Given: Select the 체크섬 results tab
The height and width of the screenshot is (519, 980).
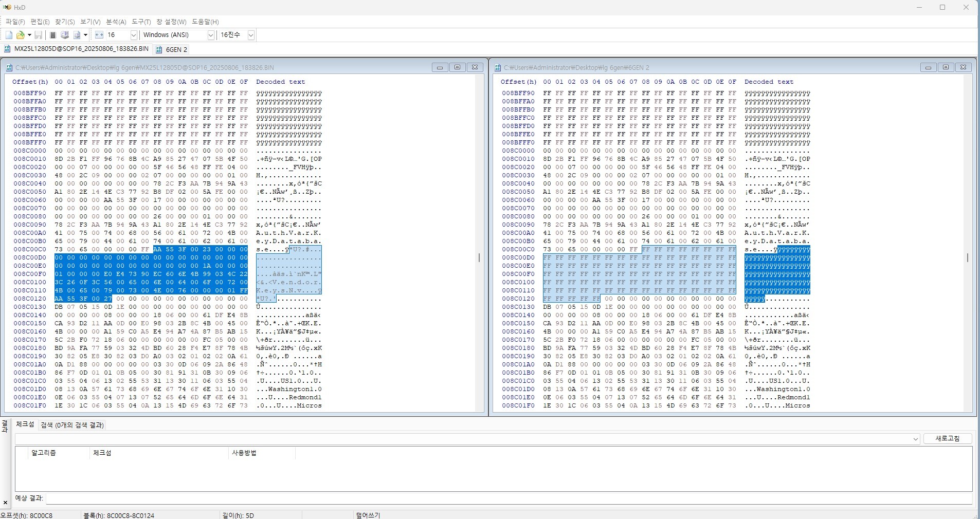Looking at the screenshot, I should coord(25,424).
